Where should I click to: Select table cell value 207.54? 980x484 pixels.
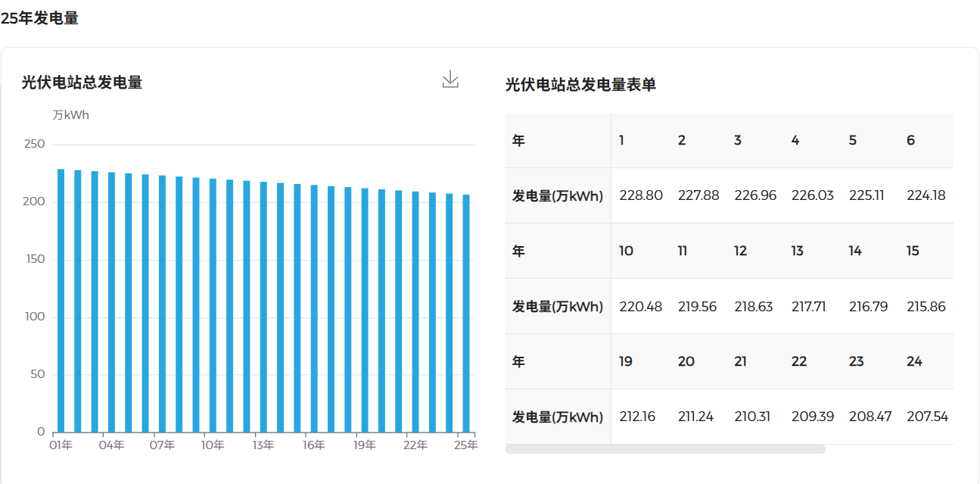click(x=926, y=416)
